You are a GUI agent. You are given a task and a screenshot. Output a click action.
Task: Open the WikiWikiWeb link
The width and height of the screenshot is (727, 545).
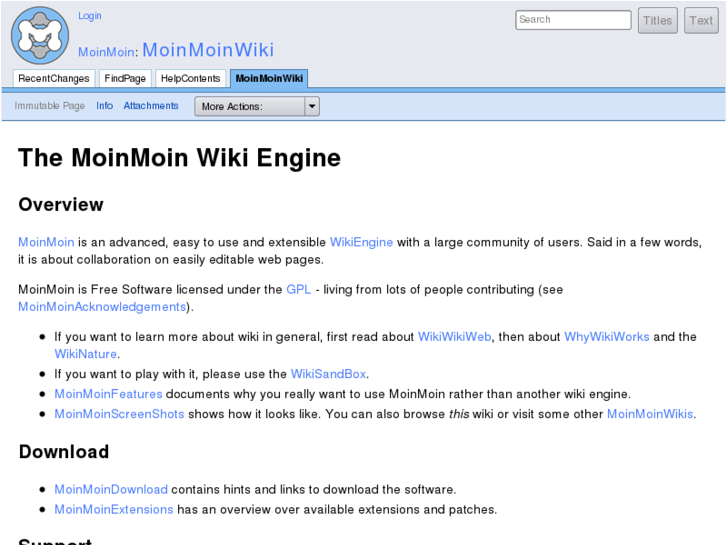tap(454, 337)
